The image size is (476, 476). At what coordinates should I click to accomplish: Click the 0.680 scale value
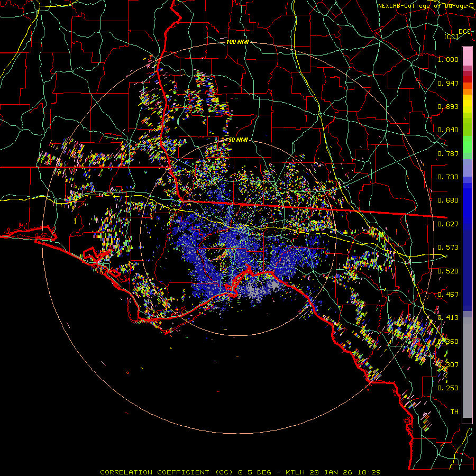pos(448,200)
